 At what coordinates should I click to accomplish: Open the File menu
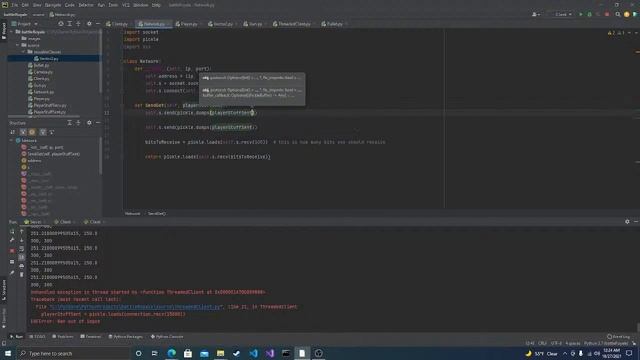click(15, 5)
